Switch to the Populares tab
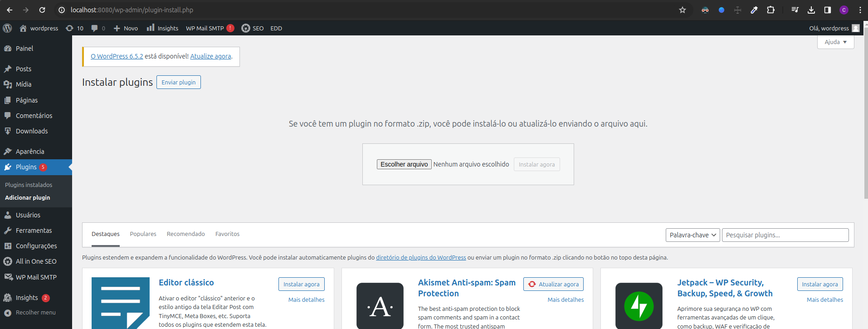This screenshot has width=868, height=329. 143,234
